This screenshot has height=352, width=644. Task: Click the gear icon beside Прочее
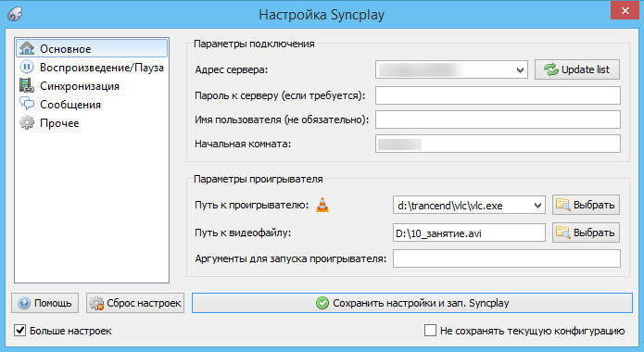27,122
